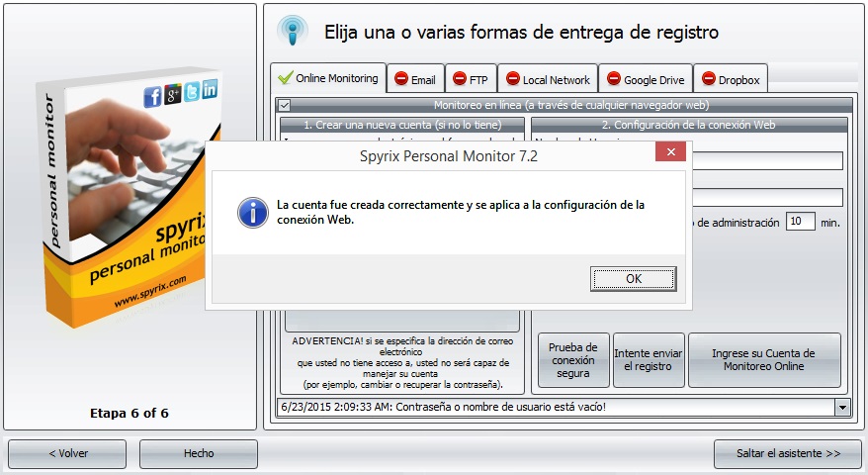Open the Email delivery tab
The height and width of the screenshot is (475, 868).
point(415,79)
